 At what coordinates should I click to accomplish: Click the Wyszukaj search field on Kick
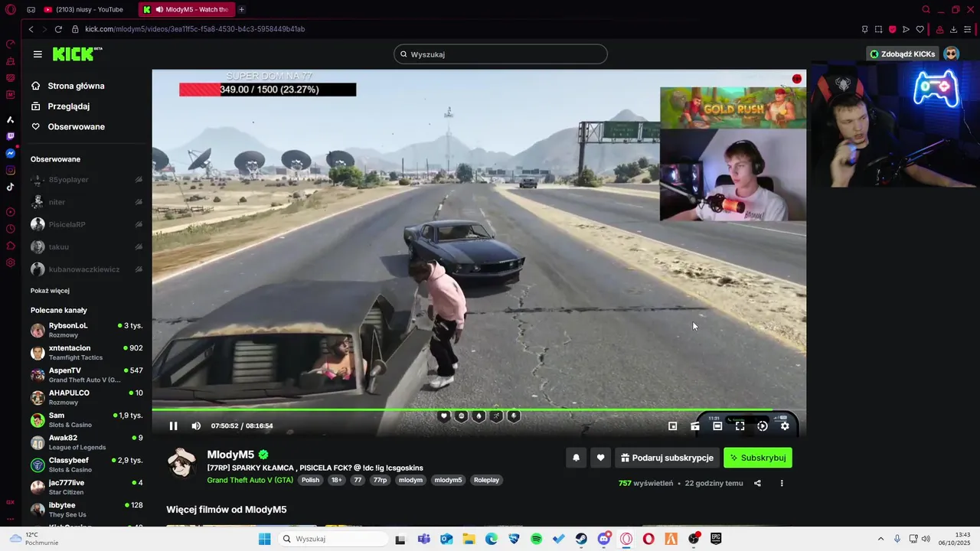click(x=501, y=54)
